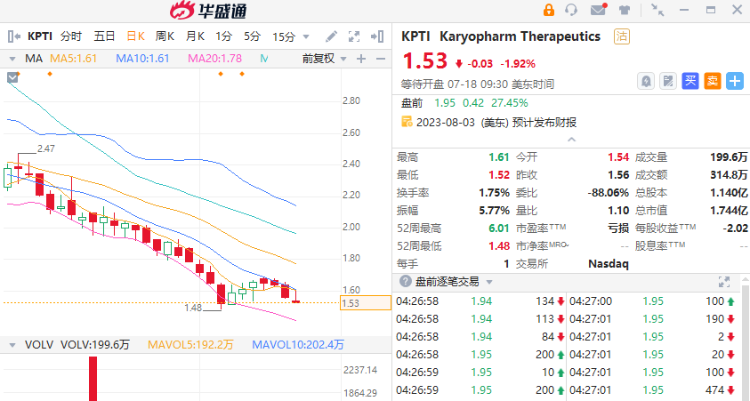Viewport: 750px width, 401px height.
Task: Click the KPTI ticker in chart toolbar
Action: point(40,36)
